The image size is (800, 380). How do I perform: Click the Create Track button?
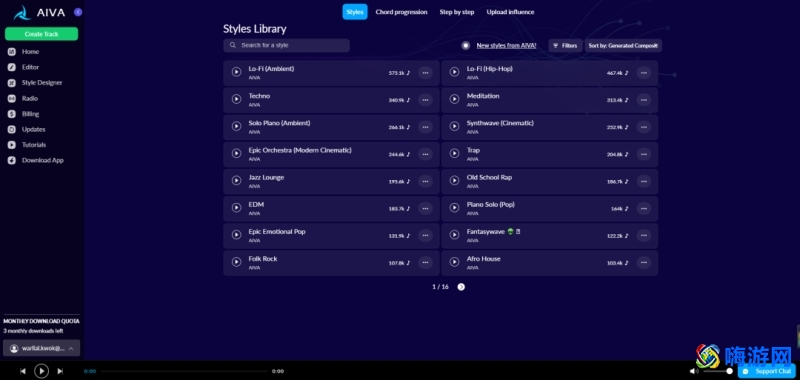[41, 34]
